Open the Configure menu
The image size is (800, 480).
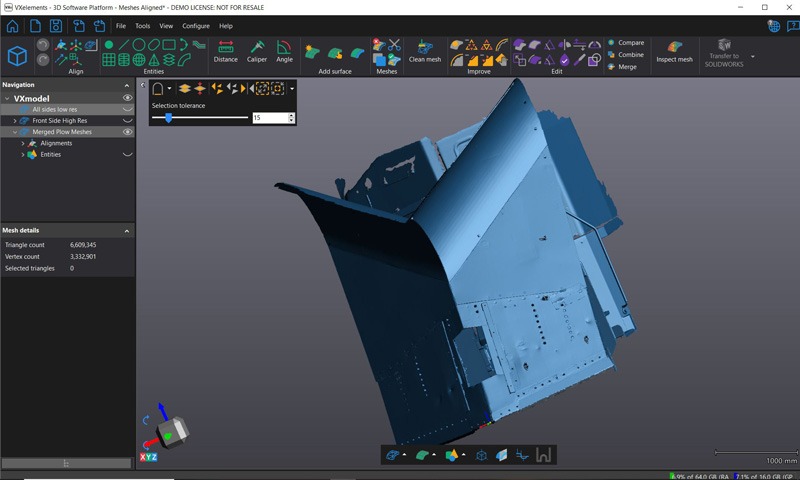(195, 26)
